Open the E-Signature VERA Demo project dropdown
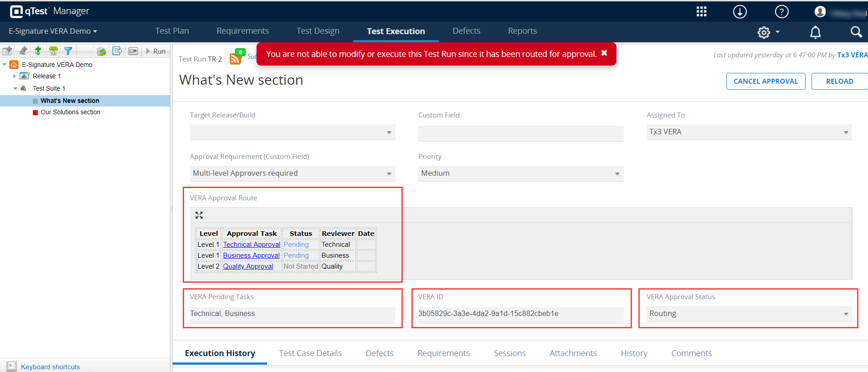 point(53,31)
